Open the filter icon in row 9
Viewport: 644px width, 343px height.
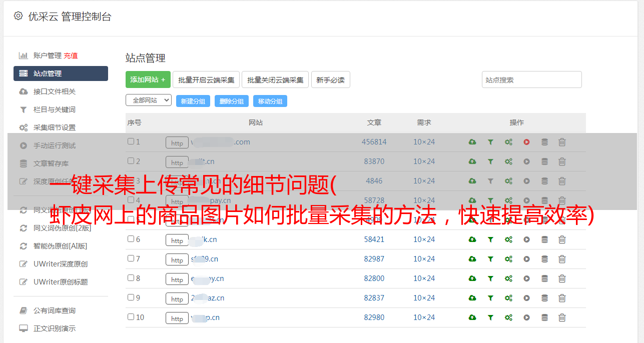pyautogui.click(x=490, y=298)
